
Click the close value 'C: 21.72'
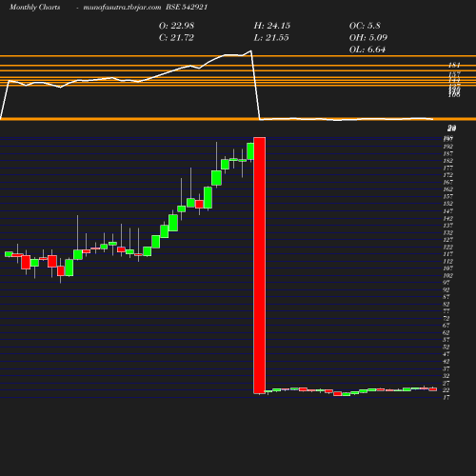coord(176,37)
